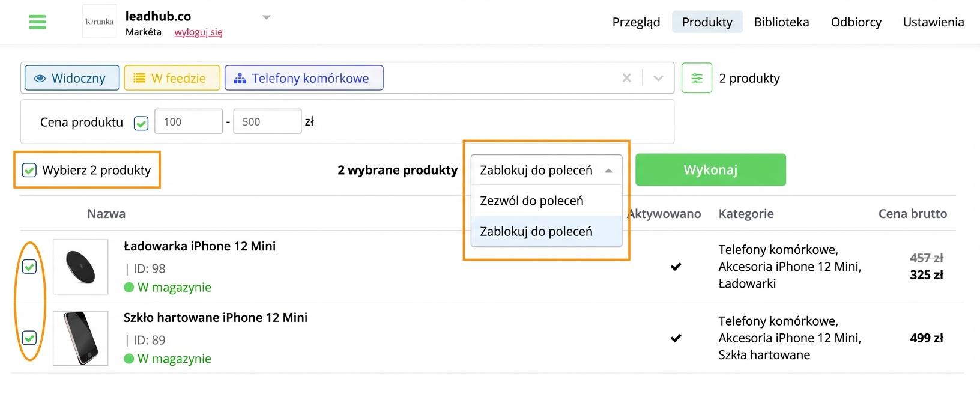Deselect the Szkło hartowane row checkbox
Screen dimensions: 980x394
coord(29,338)
